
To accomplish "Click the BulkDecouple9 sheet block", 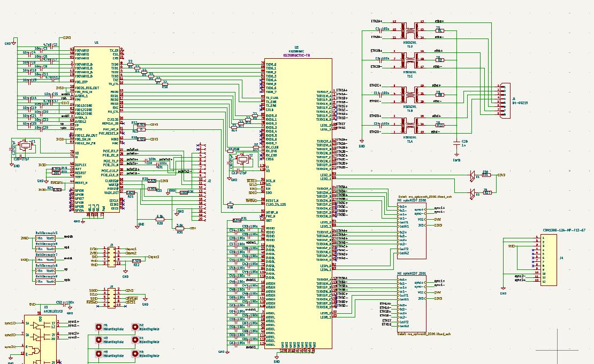I will point(45,282).
